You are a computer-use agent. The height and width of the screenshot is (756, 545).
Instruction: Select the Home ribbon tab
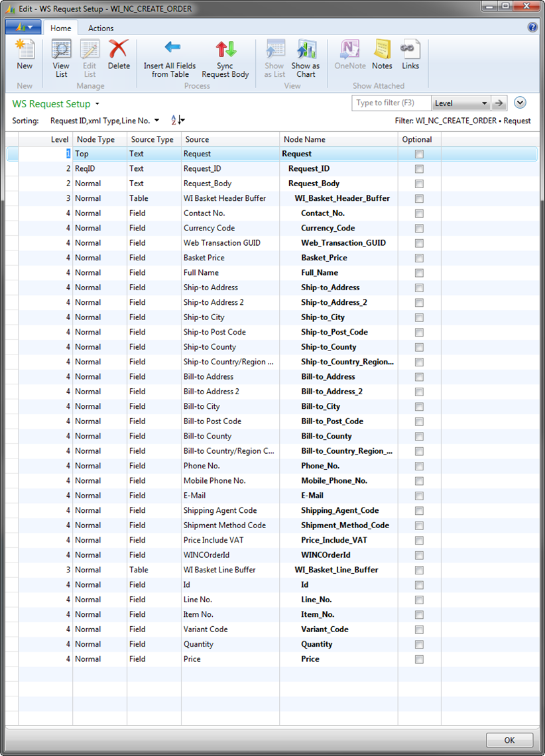click(x=61, y=28)
